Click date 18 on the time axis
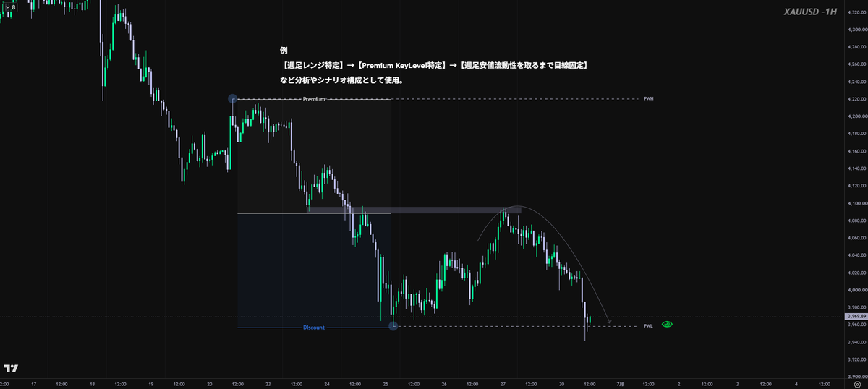 (x=92, y=385)
